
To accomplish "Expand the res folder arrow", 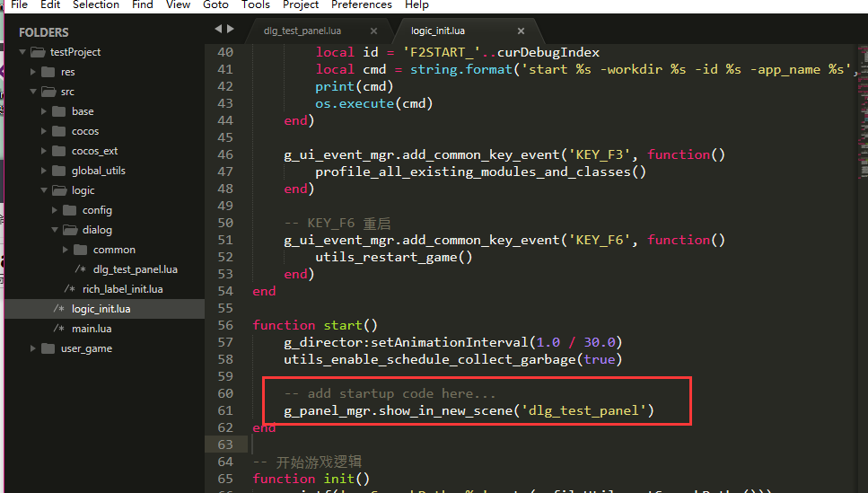I will pyautogui.click(x=32, y=72).
